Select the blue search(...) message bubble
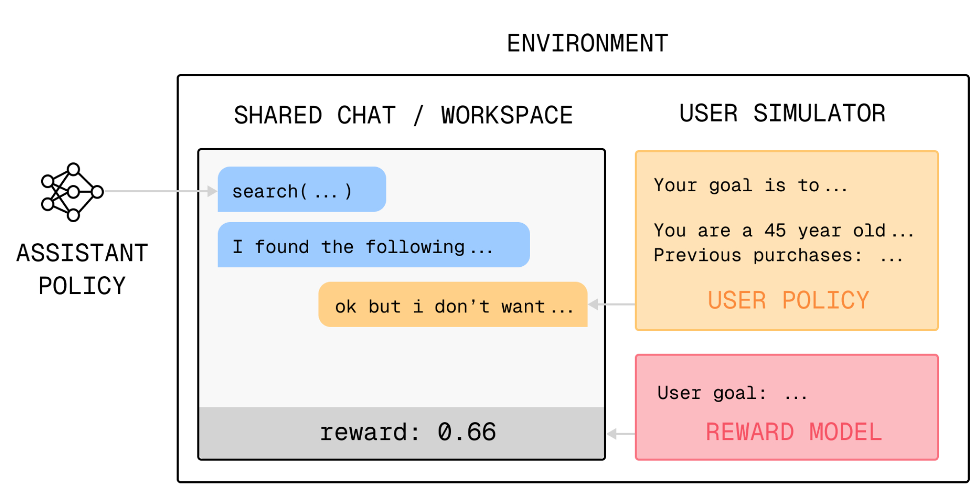The height and width of the screenshot is (489, 980). [301, 190]
